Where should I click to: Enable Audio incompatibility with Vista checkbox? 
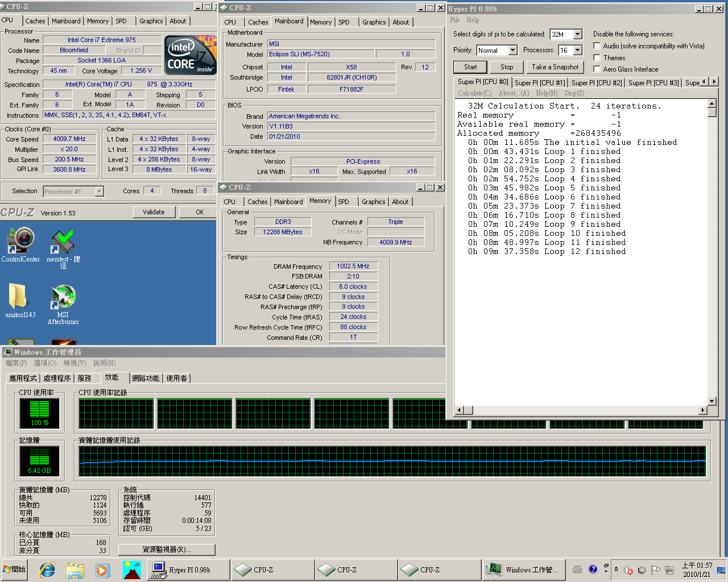click(x=597, y=45)
